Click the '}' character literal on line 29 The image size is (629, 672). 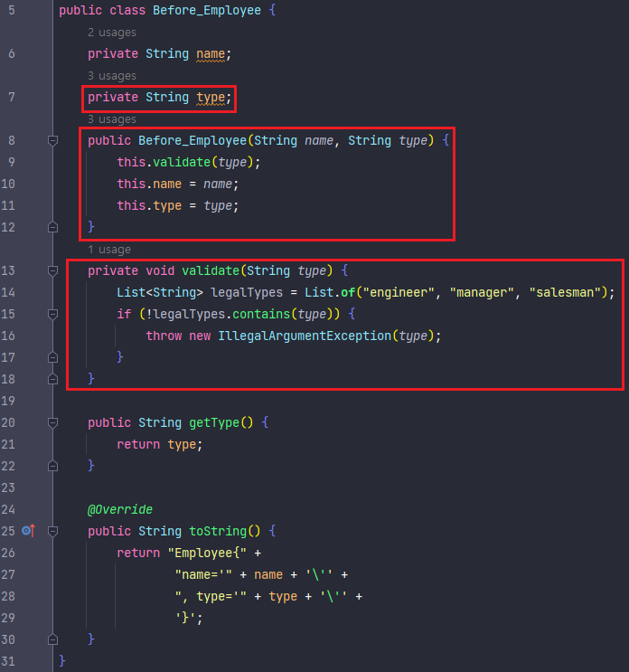coord(185,618)
